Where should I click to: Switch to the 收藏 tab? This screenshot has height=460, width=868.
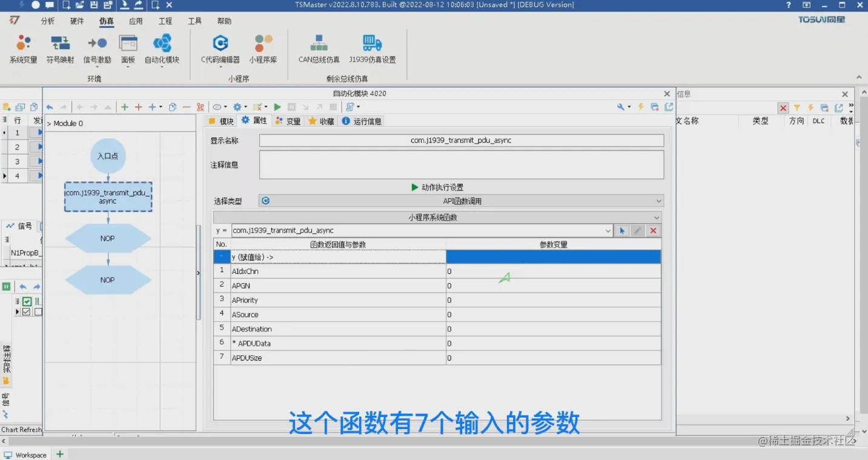[321, 121]
